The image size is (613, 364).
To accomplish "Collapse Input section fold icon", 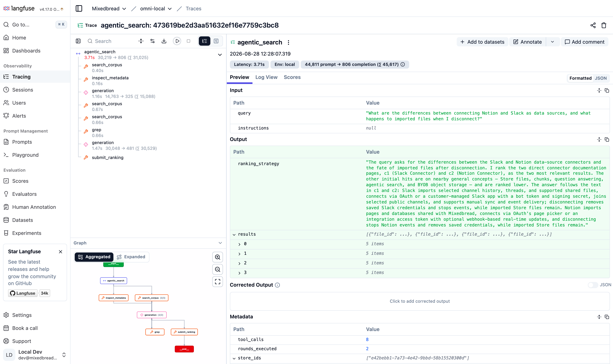I will [599, 90].
